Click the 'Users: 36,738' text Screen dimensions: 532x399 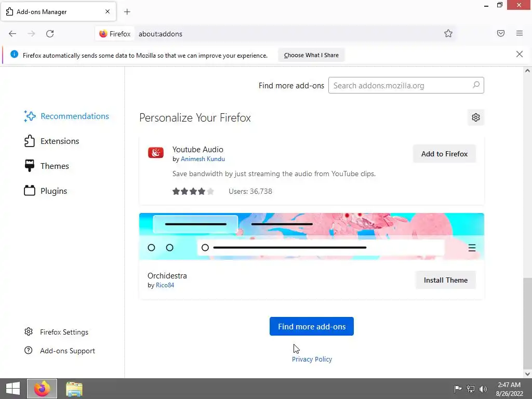(x=250, y=191)
